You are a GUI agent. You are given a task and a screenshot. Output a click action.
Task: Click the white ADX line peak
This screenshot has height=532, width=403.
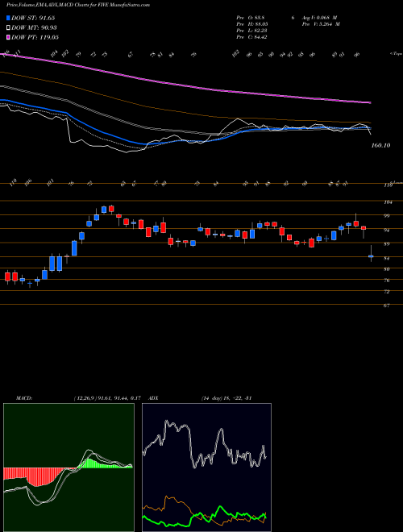pos(167,422)
